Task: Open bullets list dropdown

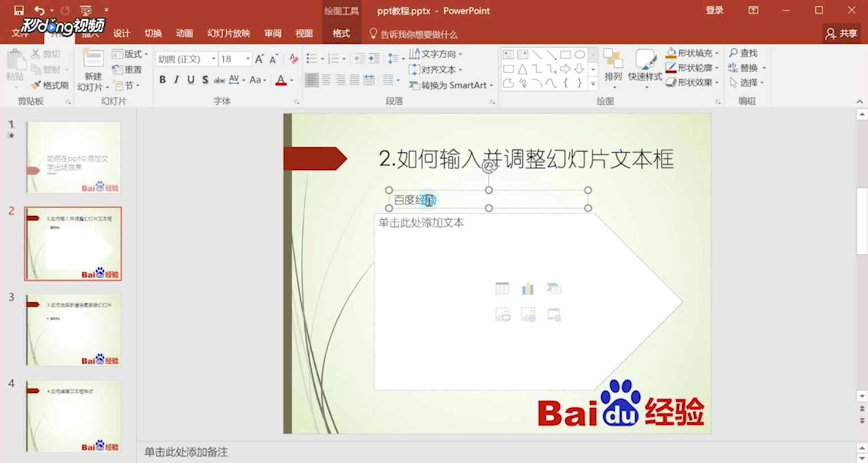Action: (322, 59)
